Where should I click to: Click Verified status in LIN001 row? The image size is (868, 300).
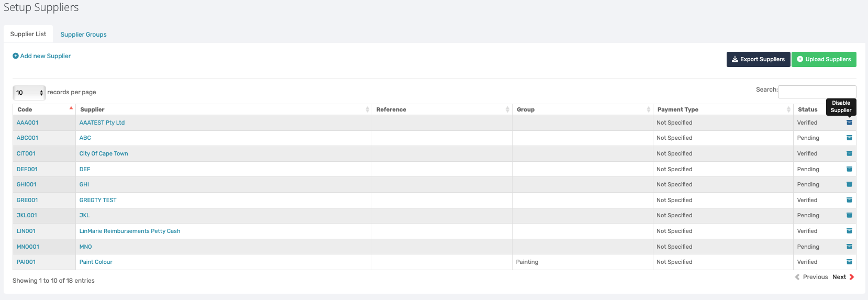[x=807, y=231]
